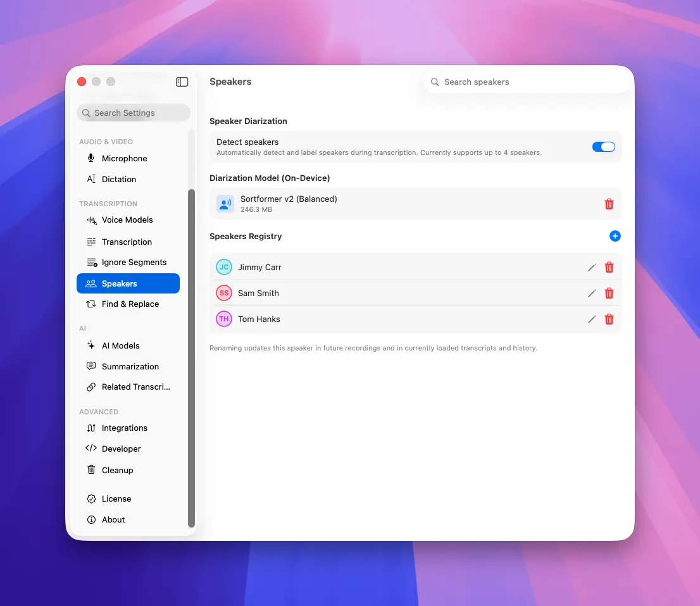This screenshot has width=700, height=606.
Task: Select Transcription in the sidebar
Action: [x=128, y=242]
